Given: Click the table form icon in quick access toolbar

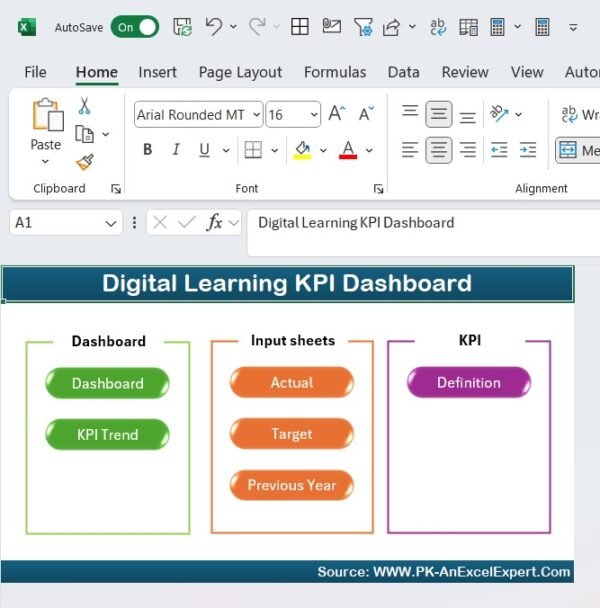Looking at the screenshot, I should (x=469, y=27).
